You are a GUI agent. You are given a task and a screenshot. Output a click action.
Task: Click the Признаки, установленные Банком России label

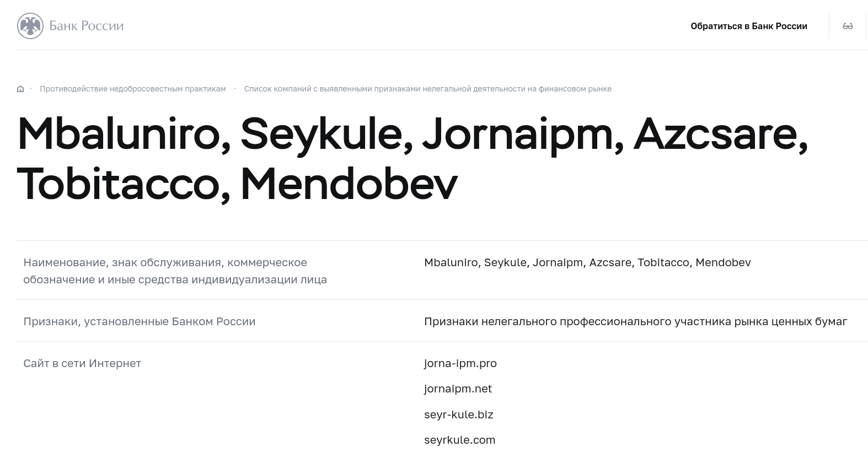(139, 321)
